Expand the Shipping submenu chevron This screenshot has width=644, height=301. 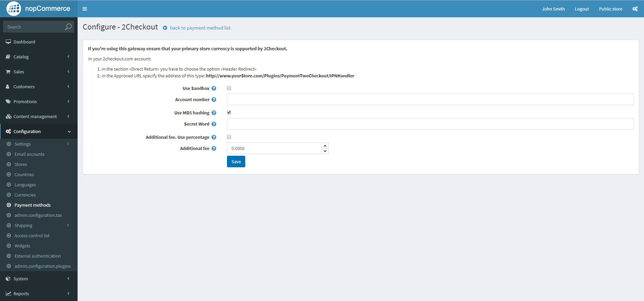click(68, 225)
